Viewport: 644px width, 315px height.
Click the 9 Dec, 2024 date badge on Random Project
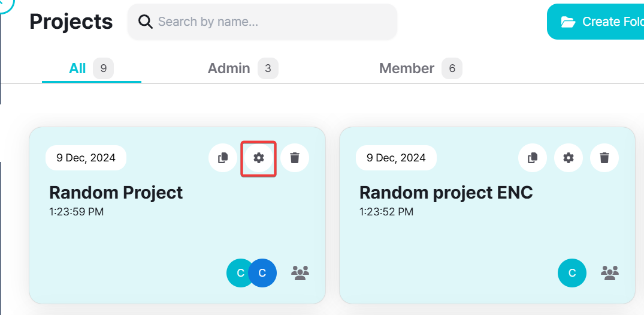[86, 158]
